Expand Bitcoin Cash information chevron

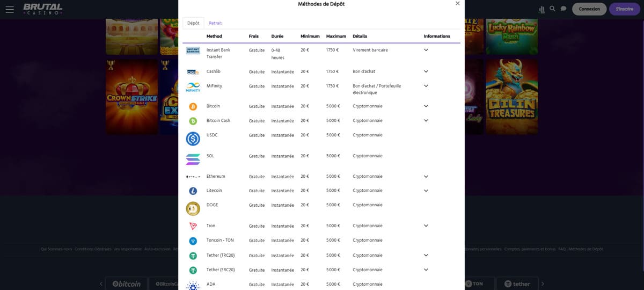point(426,121)
